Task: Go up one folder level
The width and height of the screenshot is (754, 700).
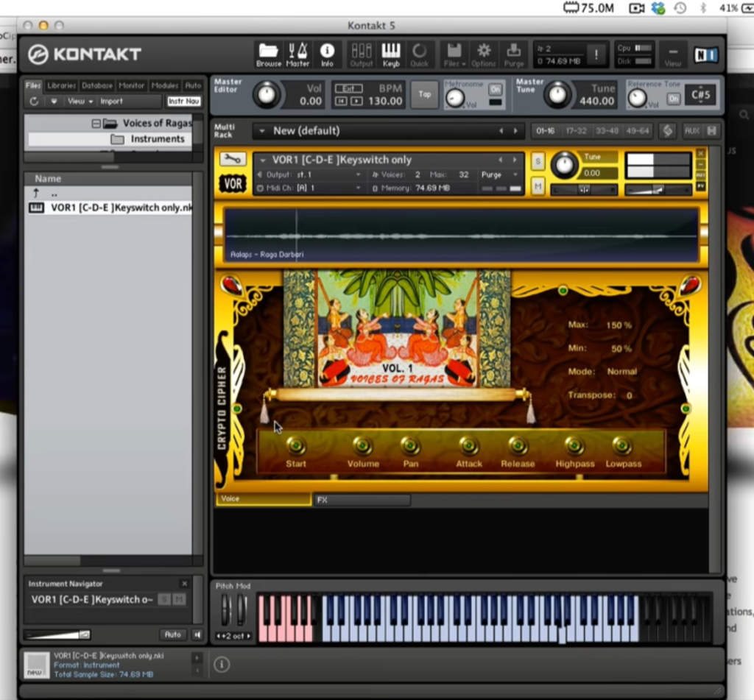Action: point(36,194)
